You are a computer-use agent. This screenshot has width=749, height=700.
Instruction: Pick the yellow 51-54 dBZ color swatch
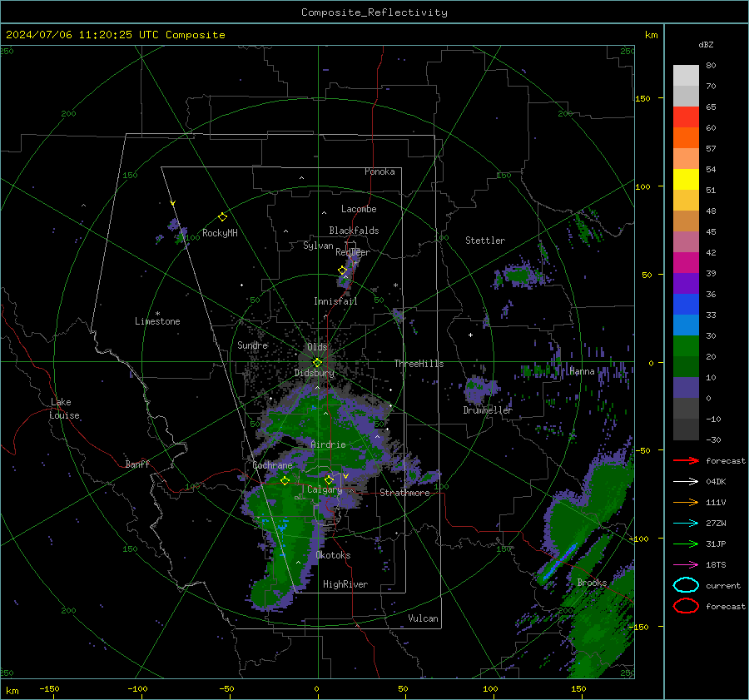pyautogui.click(x=686, y=180)
